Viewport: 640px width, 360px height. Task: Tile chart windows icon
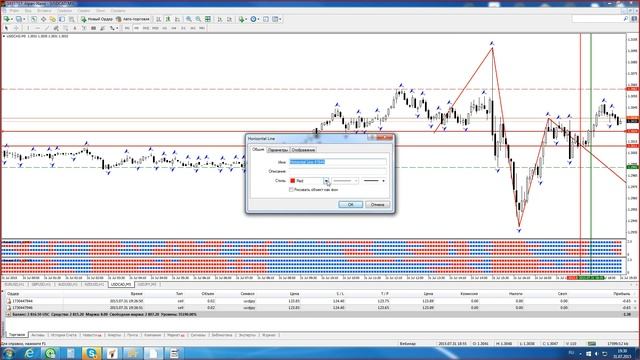[x=207, y=19]
